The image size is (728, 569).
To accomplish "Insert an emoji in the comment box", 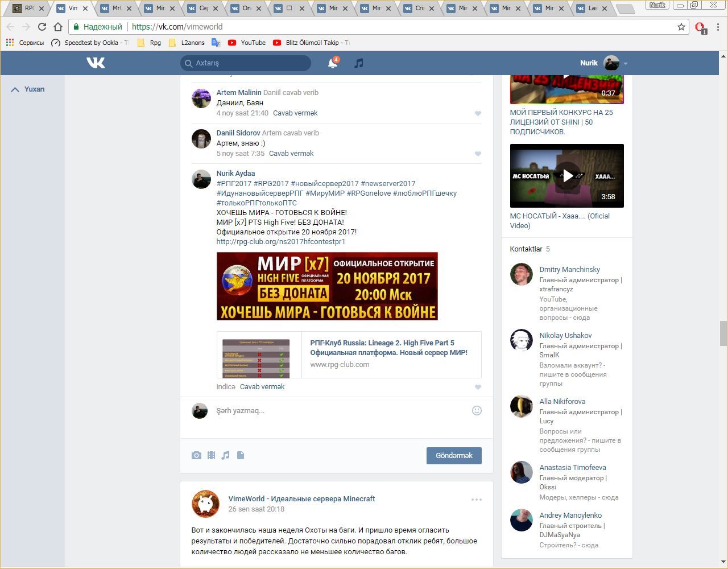I will pyautogui.click(x=477, y=410).
